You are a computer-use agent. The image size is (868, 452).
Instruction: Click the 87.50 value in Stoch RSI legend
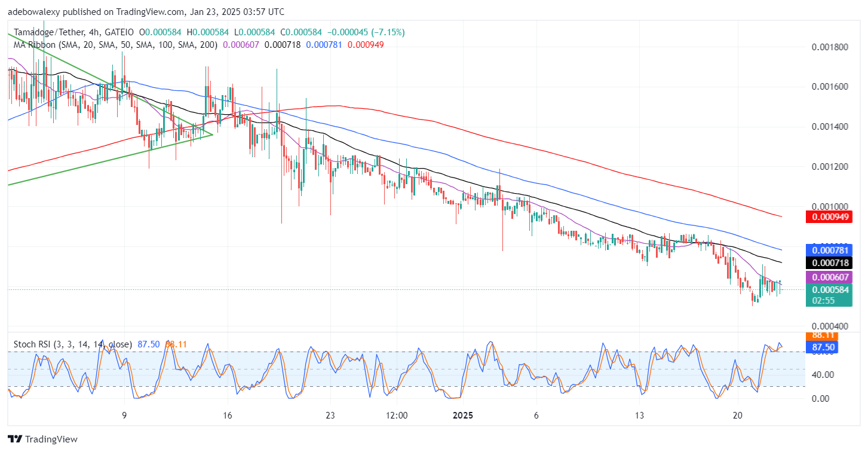149,344
